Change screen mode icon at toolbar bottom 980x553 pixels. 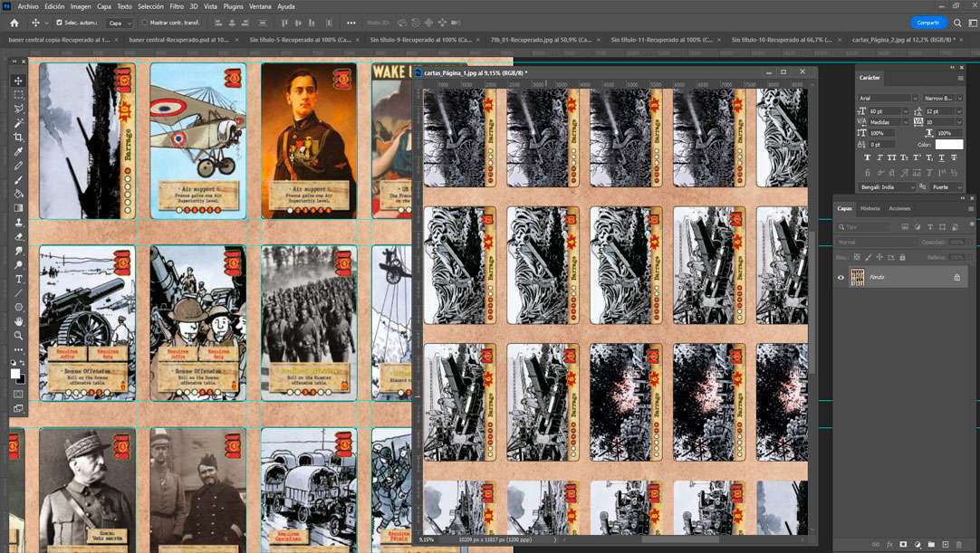coord(18,409)
